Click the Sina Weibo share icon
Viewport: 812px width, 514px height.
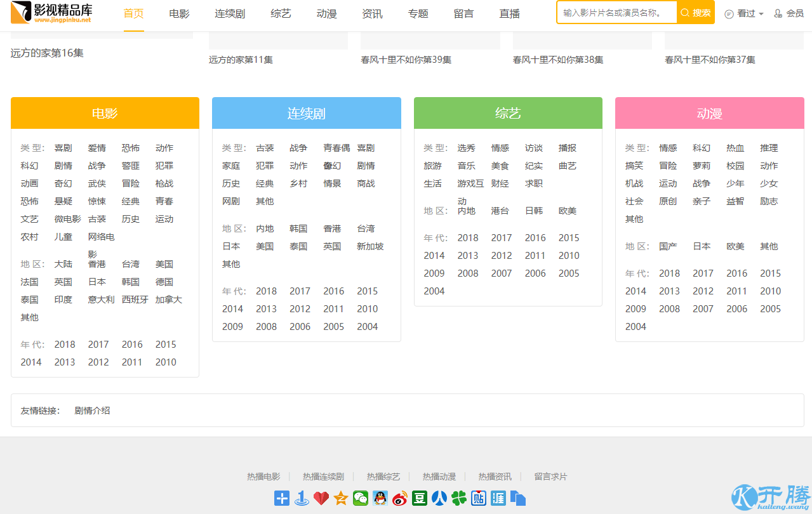click(400, 498)
